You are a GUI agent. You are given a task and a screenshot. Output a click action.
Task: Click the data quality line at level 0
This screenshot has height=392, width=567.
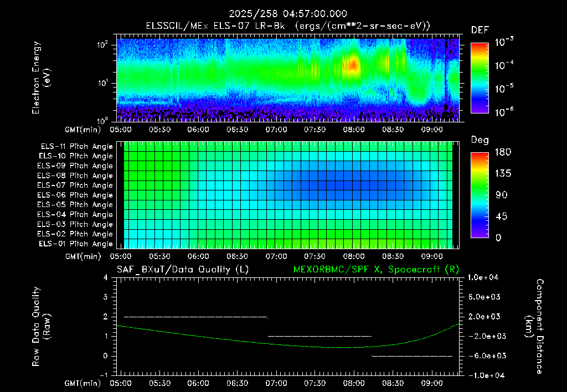pyautogui.click(x=412, y=356)
